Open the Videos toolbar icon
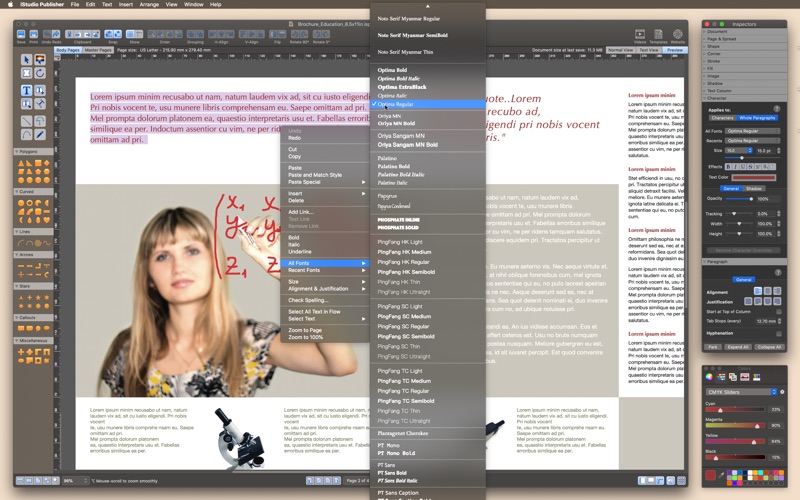800x500 pixels. (x=640, y=35)
